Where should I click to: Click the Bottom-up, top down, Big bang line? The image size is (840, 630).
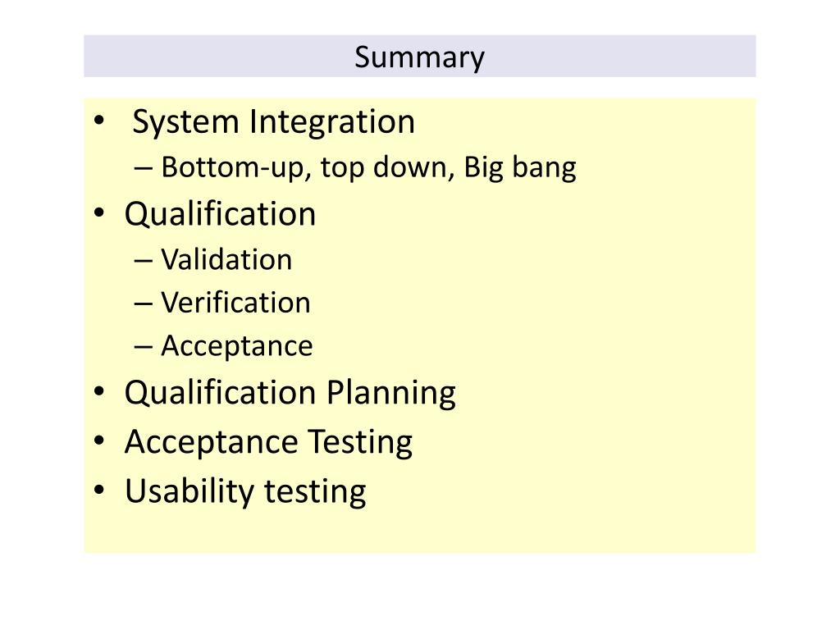click(368, 167)
